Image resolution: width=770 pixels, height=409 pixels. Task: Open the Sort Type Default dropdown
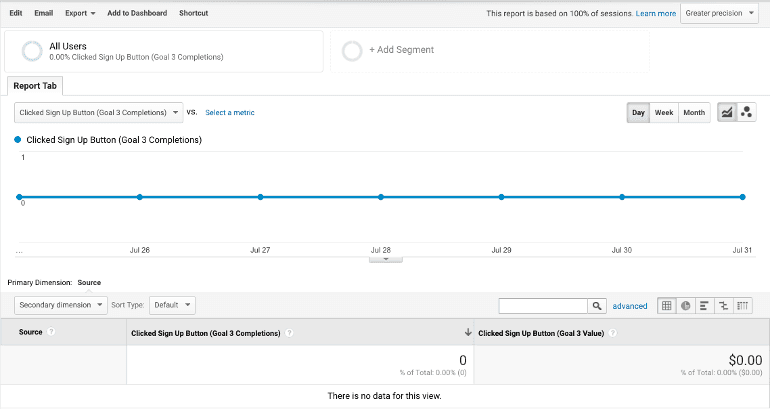(174, 305)
